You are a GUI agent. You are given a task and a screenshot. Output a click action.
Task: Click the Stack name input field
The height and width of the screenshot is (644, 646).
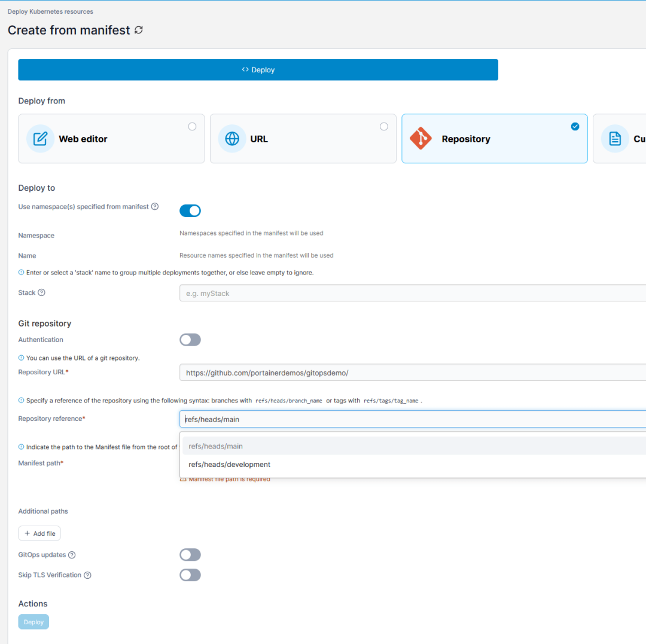tap(413, 294)
